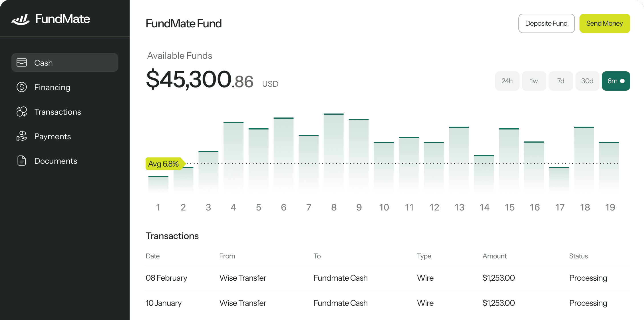Switch chart range to 1w
The height and width of the screenshot is (320, 644).
click(534, 81)
